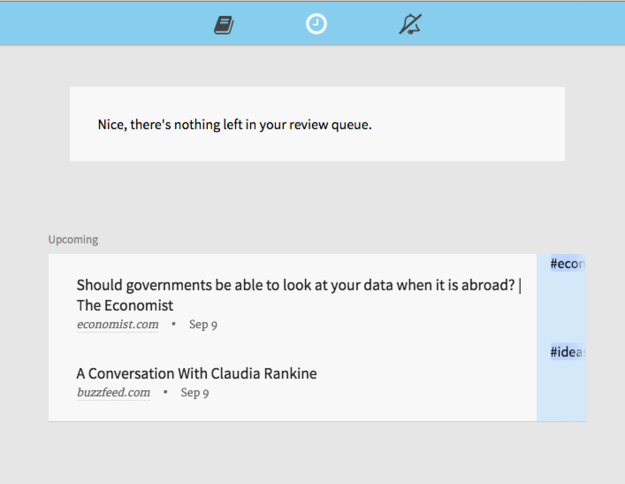
Task: Select the #idea tag
Action: coord(567,352)
